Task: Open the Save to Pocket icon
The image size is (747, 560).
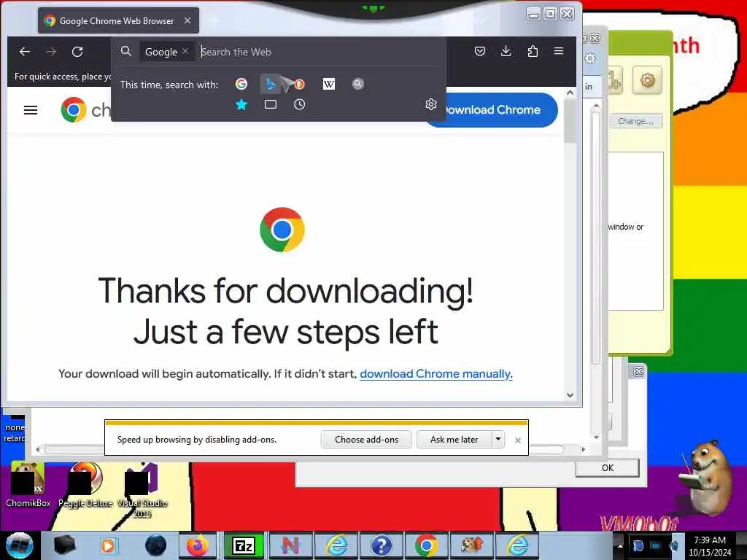Action: 480,51
